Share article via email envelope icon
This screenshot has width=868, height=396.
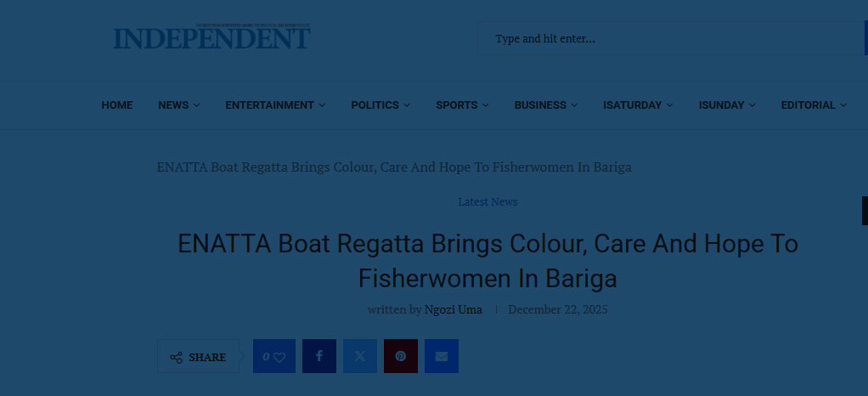(x=442, y=356)
